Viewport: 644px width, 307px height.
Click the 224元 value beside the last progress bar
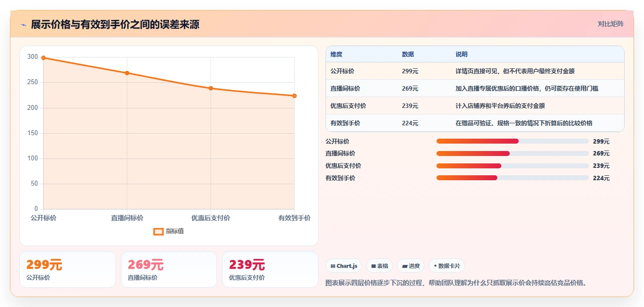click(601, 178)
